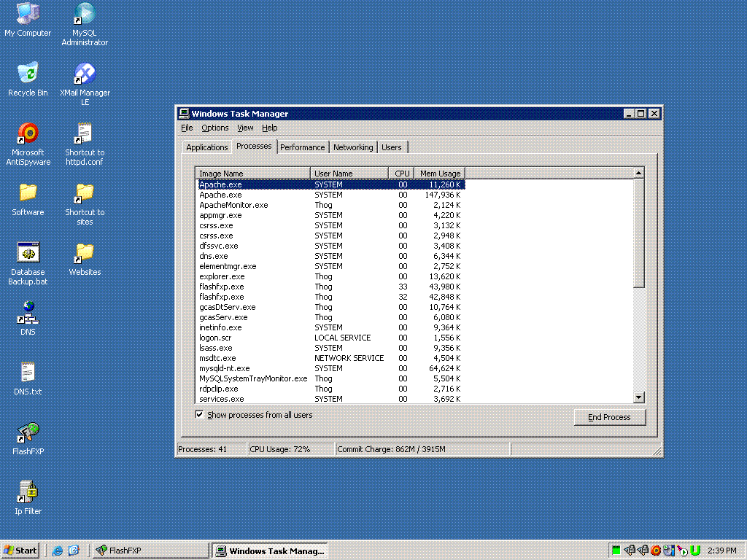The image size is (747, 560).
Task: Select the FlashFXP desktop icon
Action: point(28,433)
